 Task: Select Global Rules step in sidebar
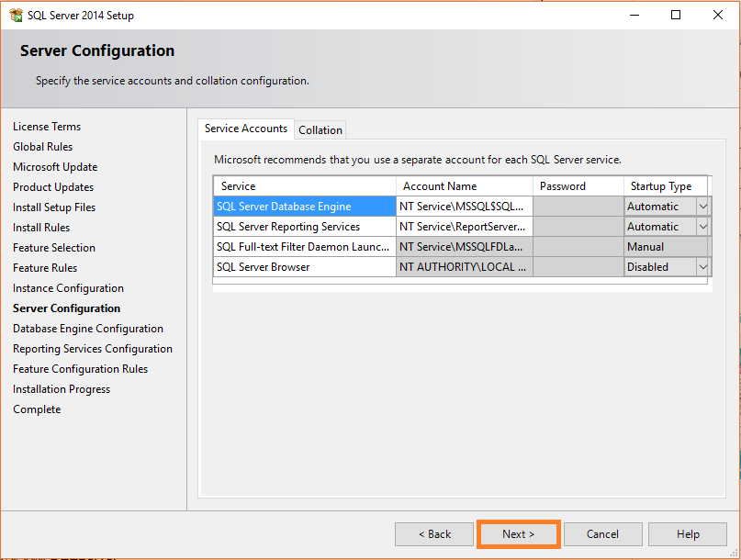tap(42, 147)
